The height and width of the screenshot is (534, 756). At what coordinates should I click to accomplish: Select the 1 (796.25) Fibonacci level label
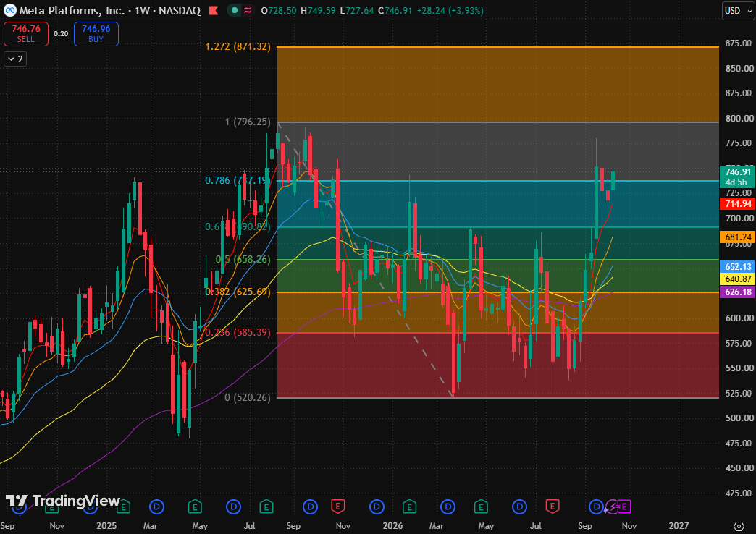pyautogui.click(x=248, y=122)
